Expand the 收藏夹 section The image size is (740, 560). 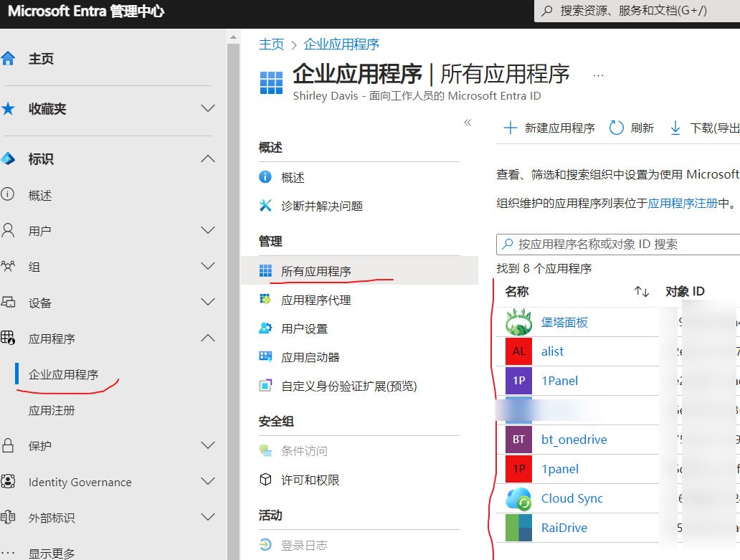[208, 108]
